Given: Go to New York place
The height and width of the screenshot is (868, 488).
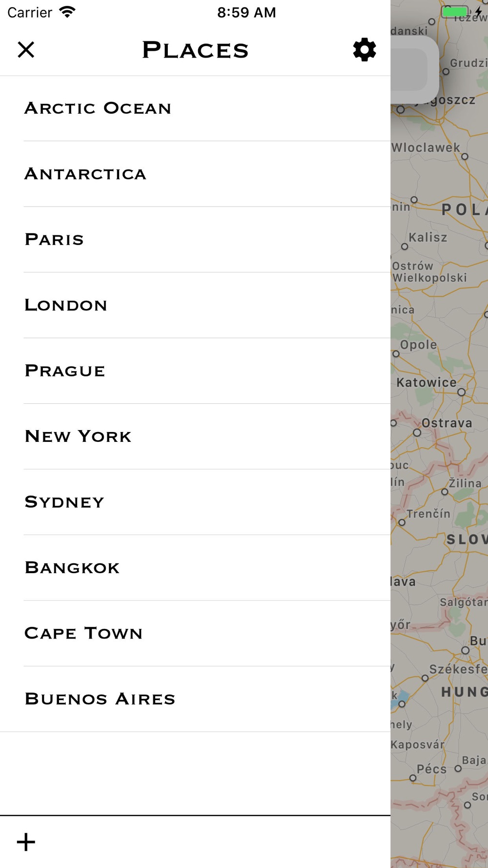Looking at the screenshot, I should coord(195,436).
